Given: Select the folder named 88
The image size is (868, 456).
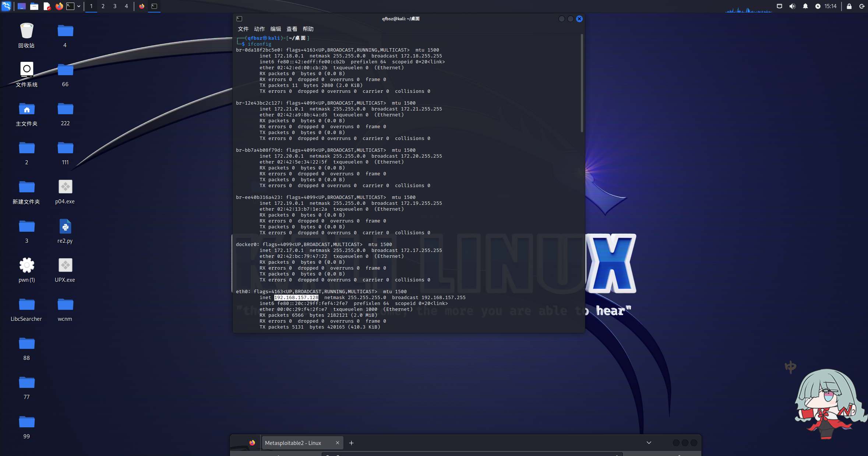Looking at the screenshot, I should pos(27,348).
